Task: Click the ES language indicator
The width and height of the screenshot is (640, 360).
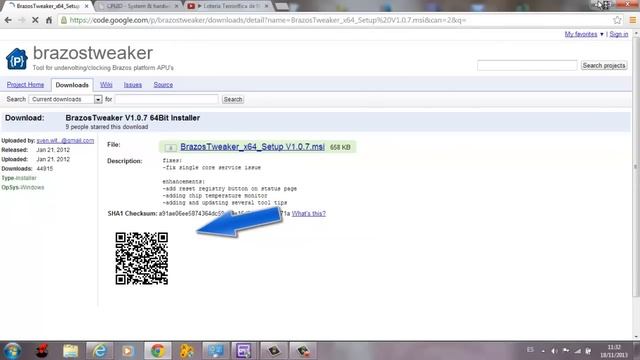Action: tap(530, 350)
